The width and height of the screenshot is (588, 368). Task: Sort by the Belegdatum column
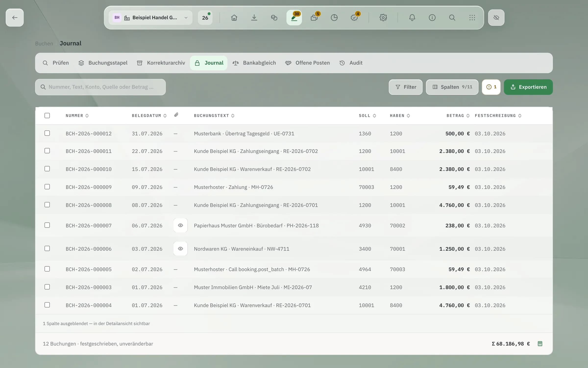tap(149, 116)
